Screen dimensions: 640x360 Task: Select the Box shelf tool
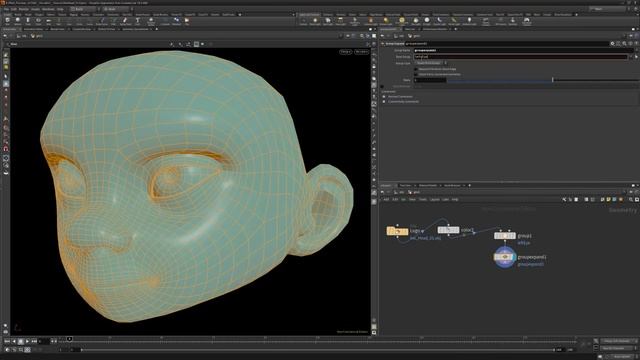(x=7, y=21)
